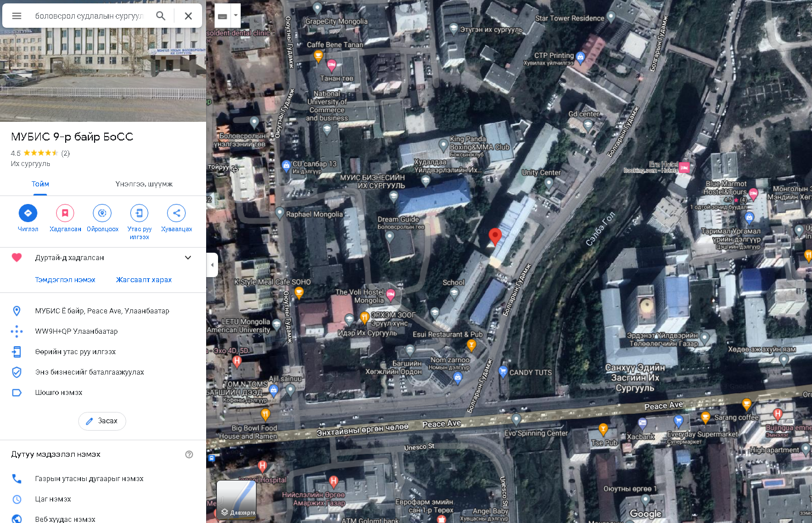Click Цаг нэмэх hours option

point(103,499)
